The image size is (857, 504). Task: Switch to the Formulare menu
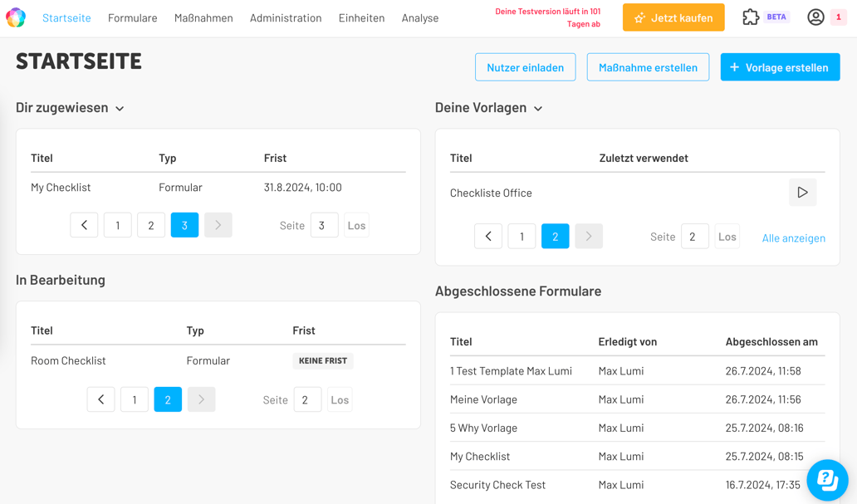pyautogui.click(x=132, y=17)
